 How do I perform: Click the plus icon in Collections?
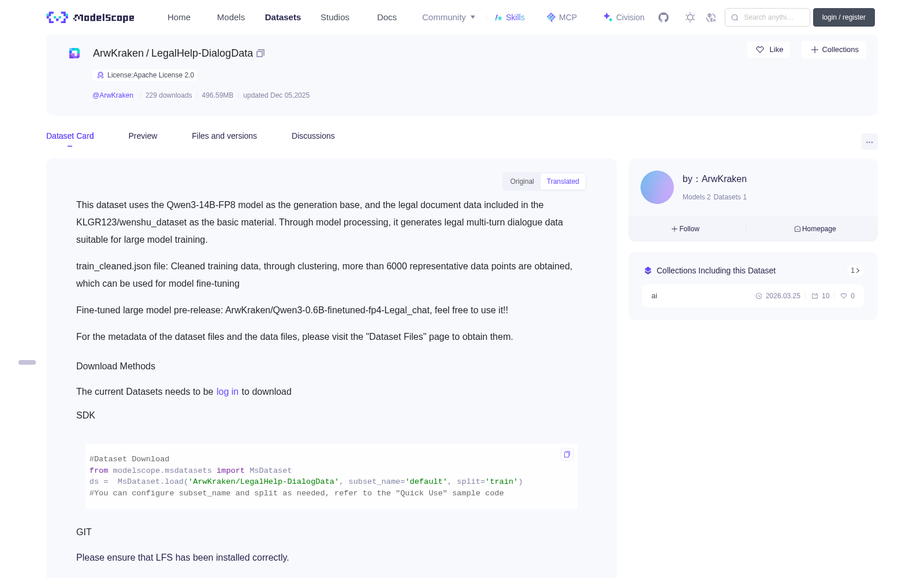815,50
